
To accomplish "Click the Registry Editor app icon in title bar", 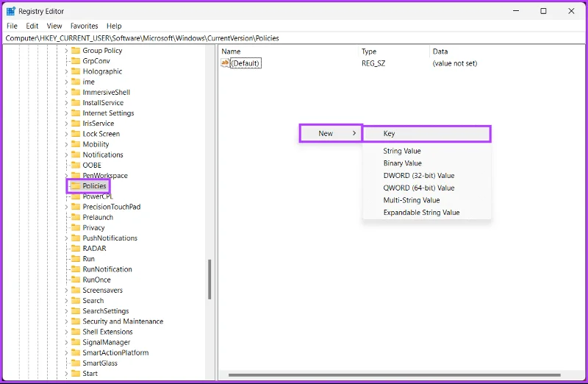I will tap(11, 11).
